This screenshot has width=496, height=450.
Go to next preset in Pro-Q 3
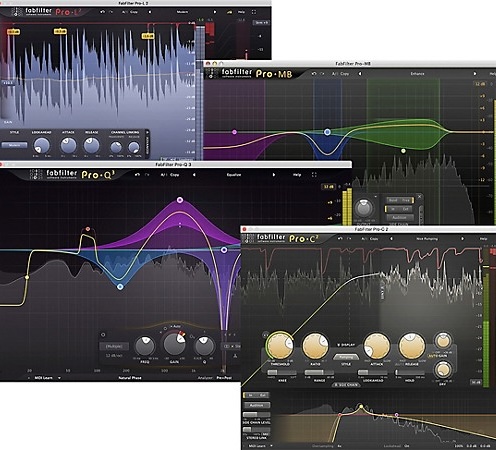point(274,175)
